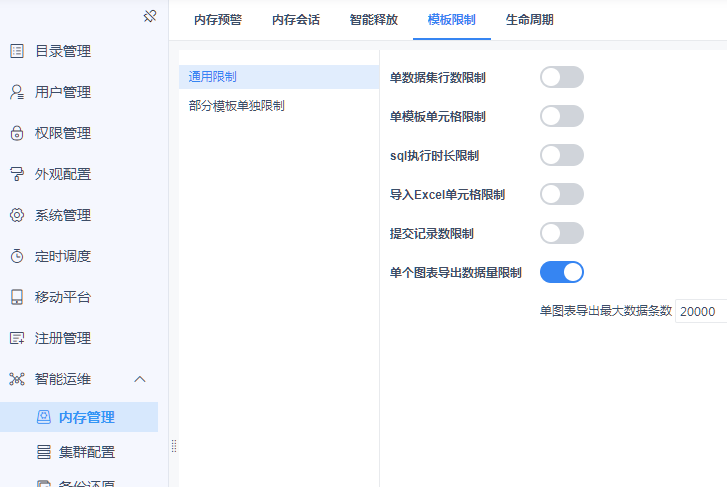
Task: Click the sidebar resize drag handle
Action: [174, 445]
